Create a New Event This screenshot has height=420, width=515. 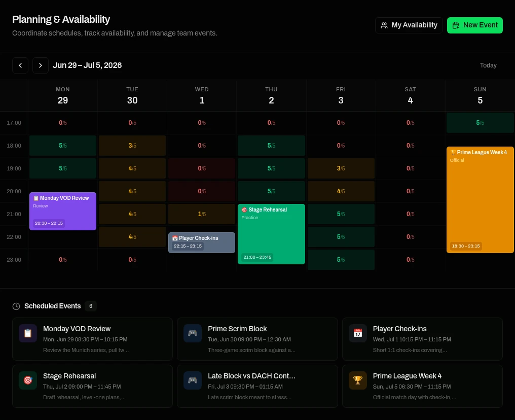pos(474,25)
